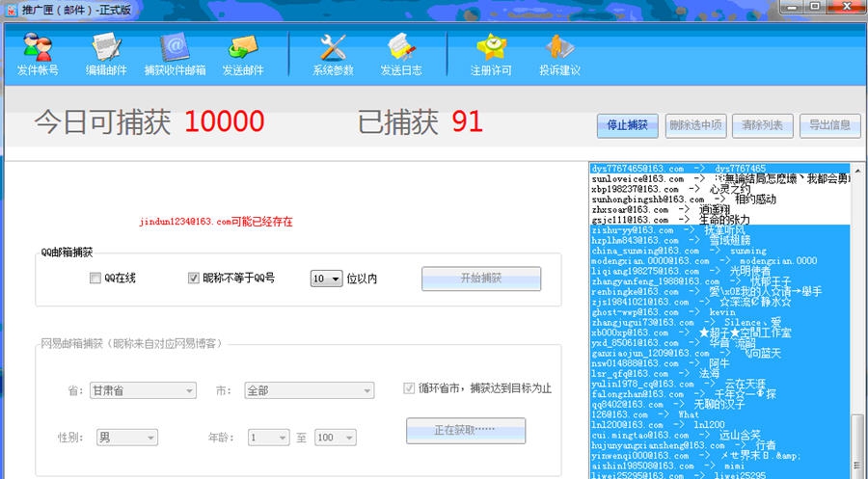Viewport: 868px width, 479px height.
Task: Select list row hzplhm843@163.com
Action: (x=719, y=240)
